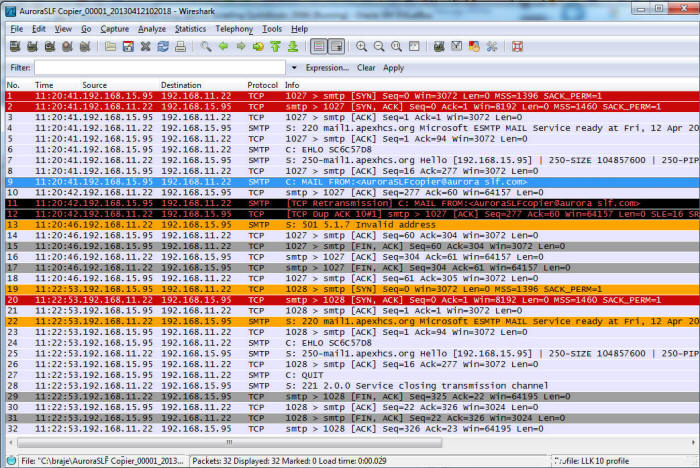Select packet 27 'C: QUIT' row
This screenshot has height=468, width=700.
click(x=352, y=375)
